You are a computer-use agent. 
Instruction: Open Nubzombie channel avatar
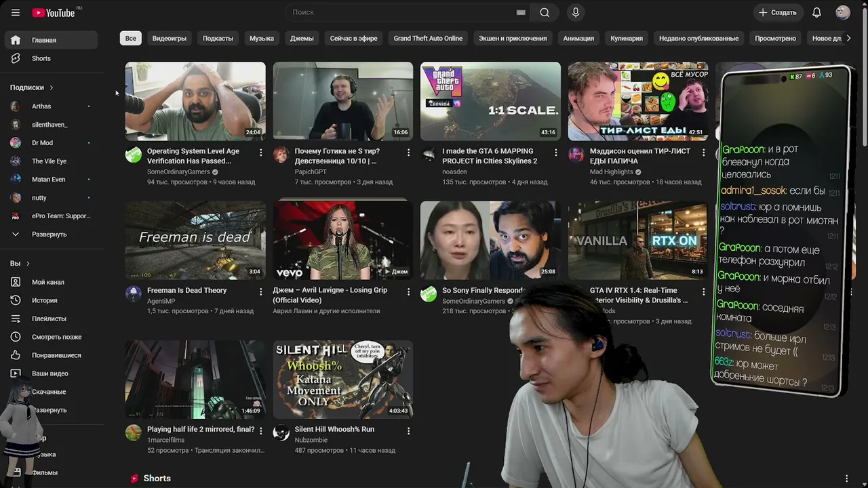[x=281, y=432]
